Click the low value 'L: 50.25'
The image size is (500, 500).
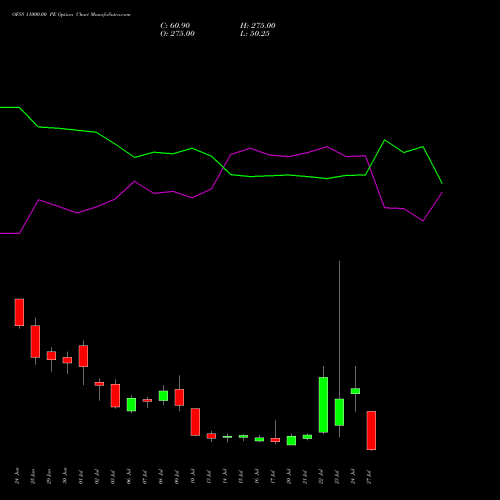[255, 34]
